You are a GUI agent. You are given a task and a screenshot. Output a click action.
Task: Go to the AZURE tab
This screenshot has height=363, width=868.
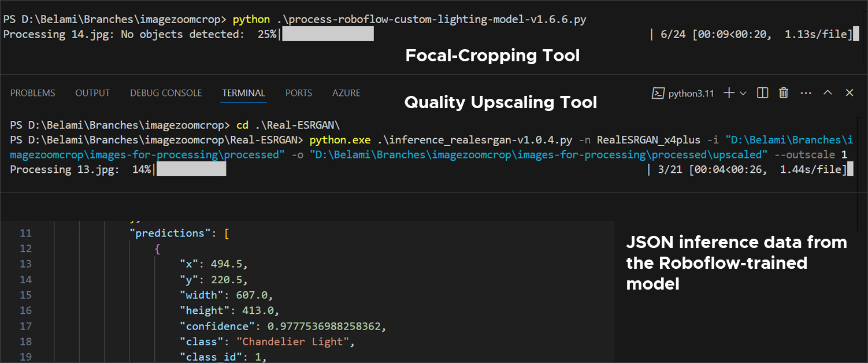346,93
